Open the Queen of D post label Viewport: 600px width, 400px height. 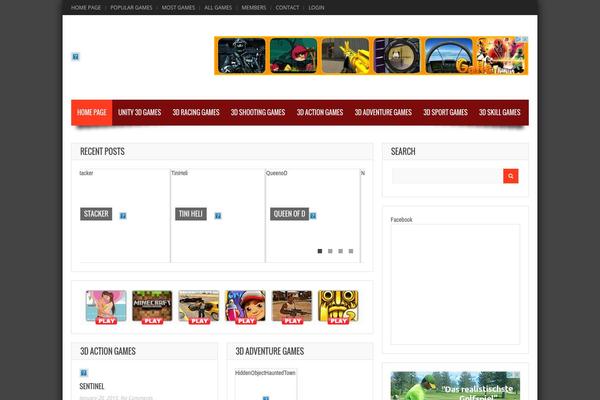pyautogui.click(x=290, y=214)
